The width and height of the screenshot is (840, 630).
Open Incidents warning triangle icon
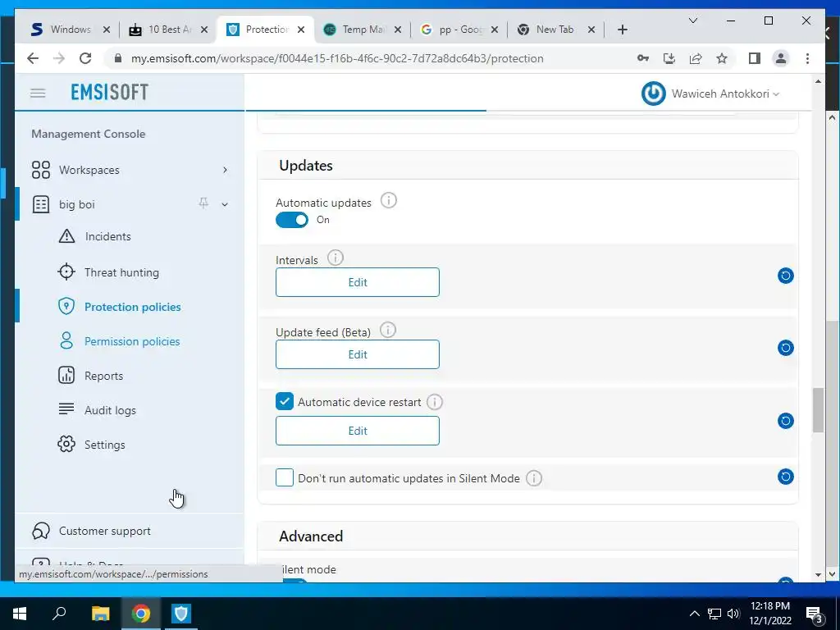coord(66,236)
